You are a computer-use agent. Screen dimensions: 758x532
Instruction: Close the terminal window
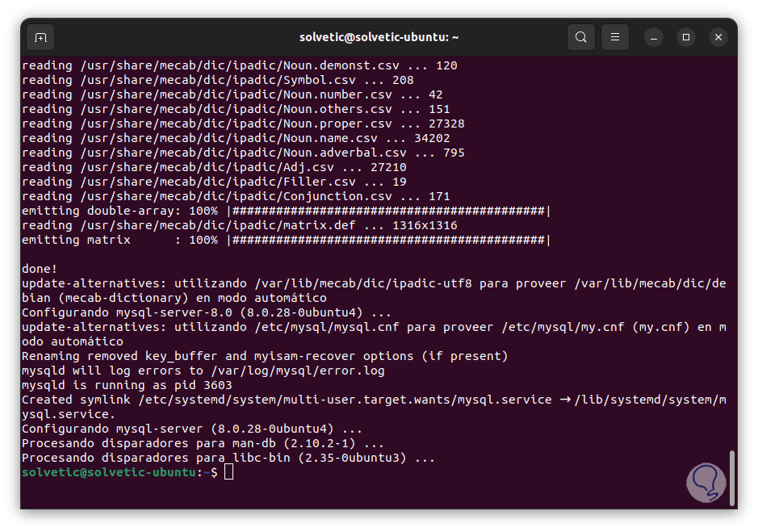(x=718, y=37)
